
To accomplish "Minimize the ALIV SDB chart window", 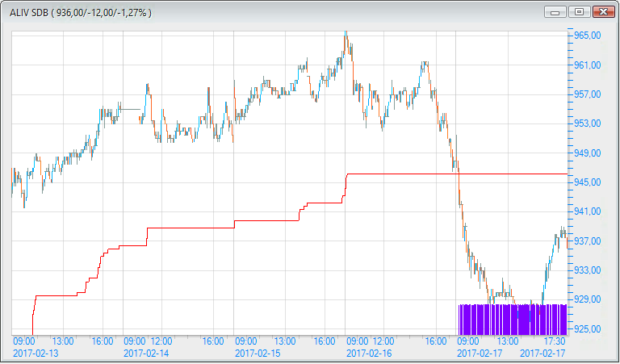I will [555, 12].
